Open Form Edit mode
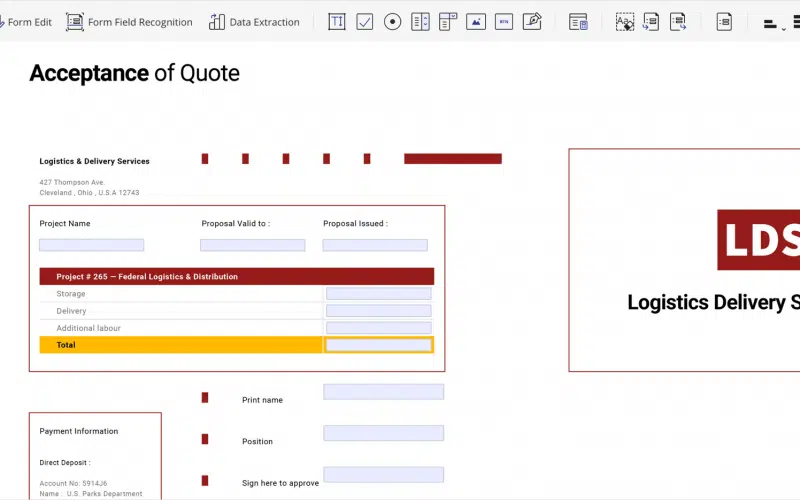Image resolution: width=800 pixels, height=500 pixels. click(26, 22)
